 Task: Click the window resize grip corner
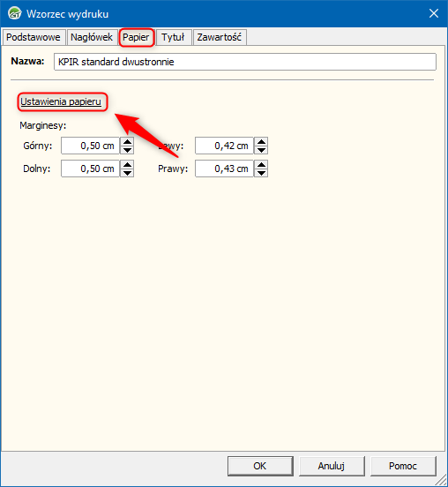point(442,481)
